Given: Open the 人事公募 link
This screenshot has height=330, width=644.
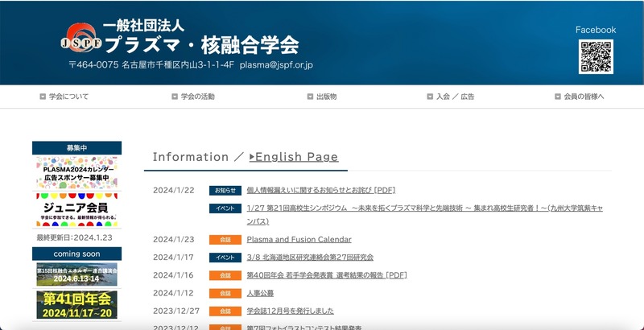Looking at the screenshot, I should click(x=260, y=293).
